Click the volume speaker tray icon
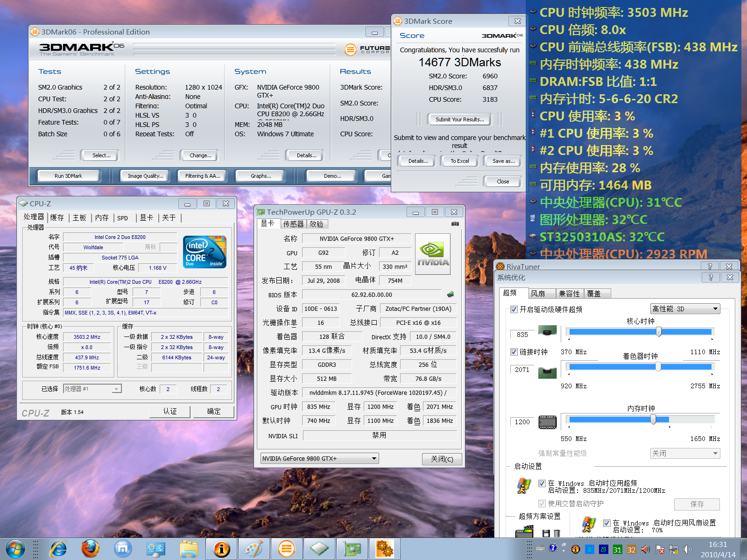The image size is (747, 560). [687, 549]
